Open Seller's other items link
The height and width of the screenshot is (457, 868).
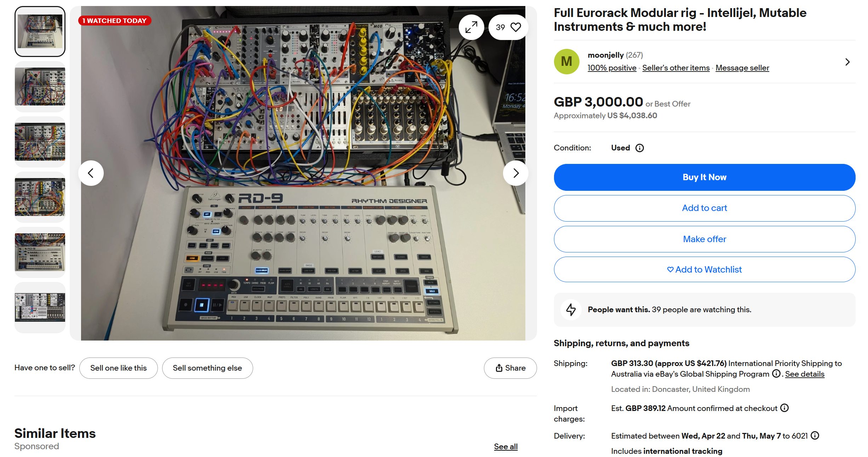tap(676, 68)
